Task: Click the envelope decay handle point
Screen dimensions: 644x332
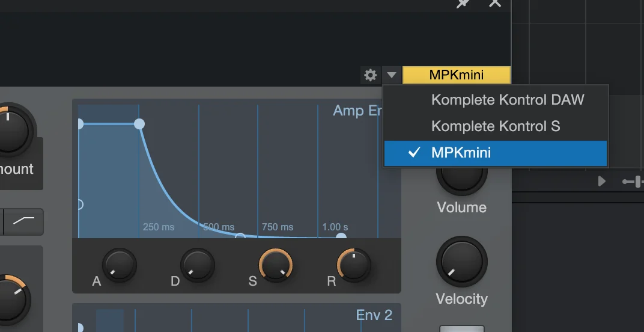Action: click(139, 124)
